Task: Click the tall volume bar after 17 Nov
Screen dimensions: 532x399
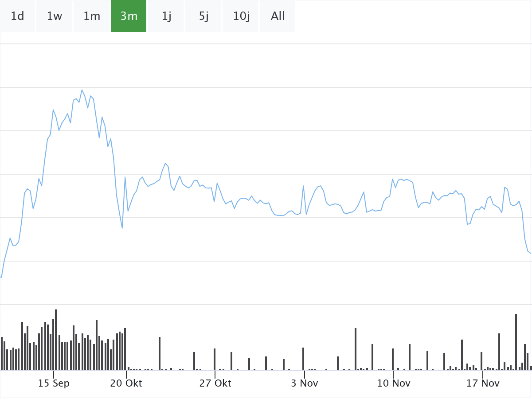Action: point(516,341)
